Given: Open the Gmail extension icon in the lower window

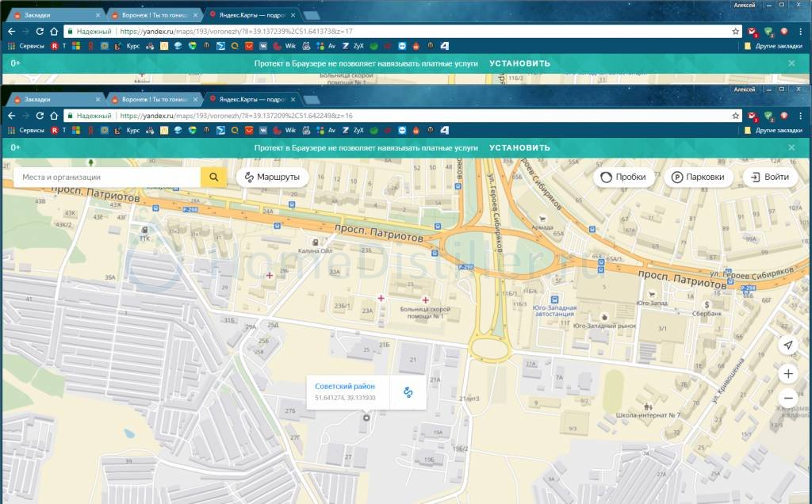Looking at the screenshot, I should pos(753,116).
